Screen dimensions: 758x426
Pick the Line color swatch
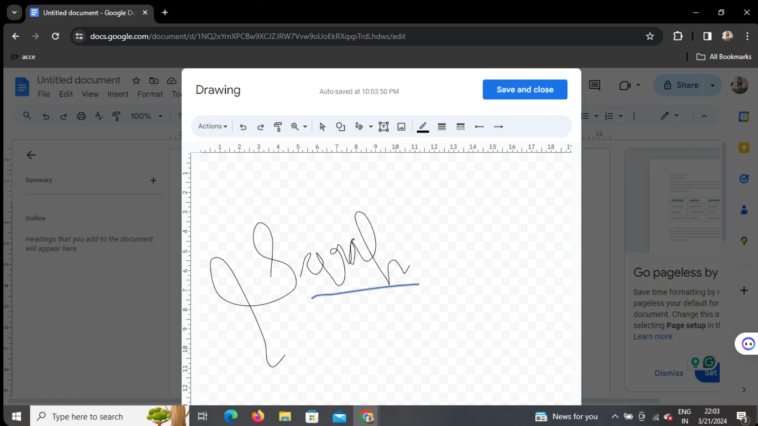coord(423,127)
